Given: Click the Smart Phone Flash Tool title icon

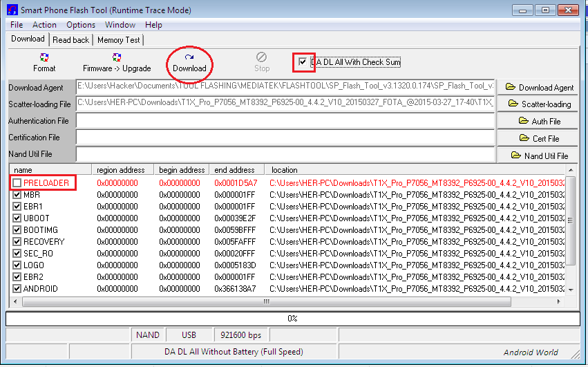Looking at the screenshot, I should point(12,10).
